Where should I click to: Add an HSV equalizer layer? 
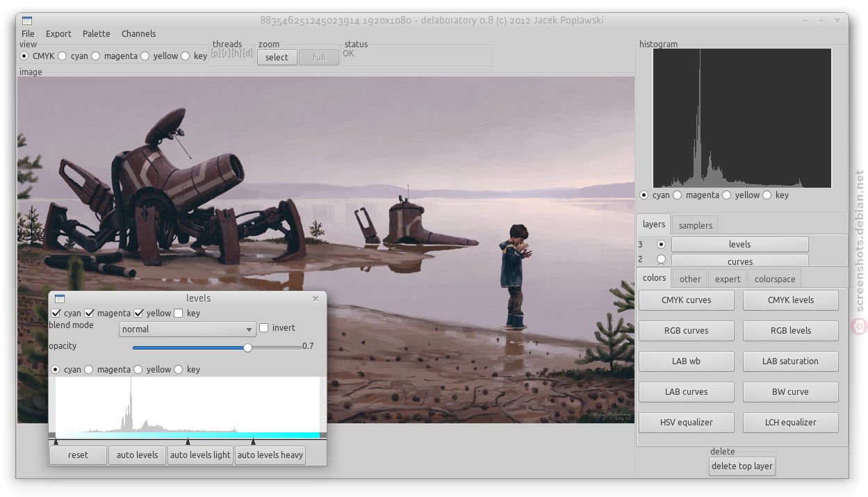[x=686, y=423]
